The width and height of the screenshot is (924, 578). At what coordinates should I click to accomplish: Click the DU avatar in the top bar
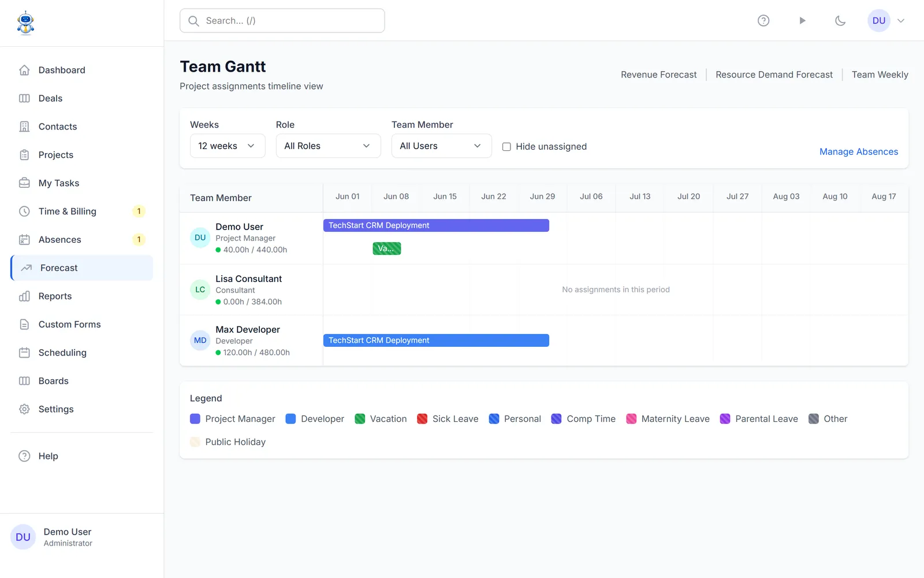pos(879,21)
